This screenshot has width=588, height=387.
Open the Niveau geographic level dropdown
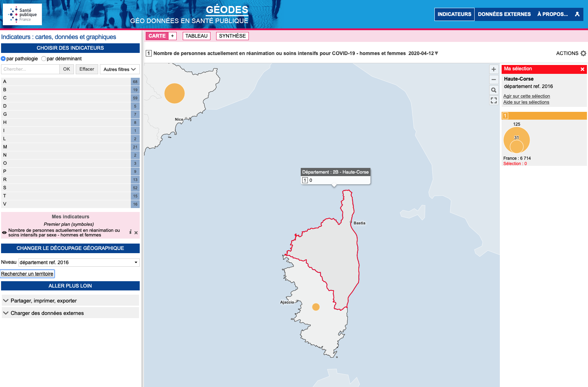[79, 262]
